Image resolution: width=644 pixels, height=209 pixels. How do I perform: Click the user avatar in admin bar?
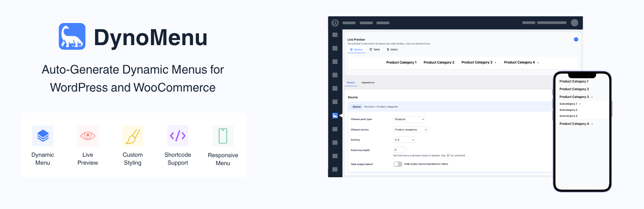(574, 23)
